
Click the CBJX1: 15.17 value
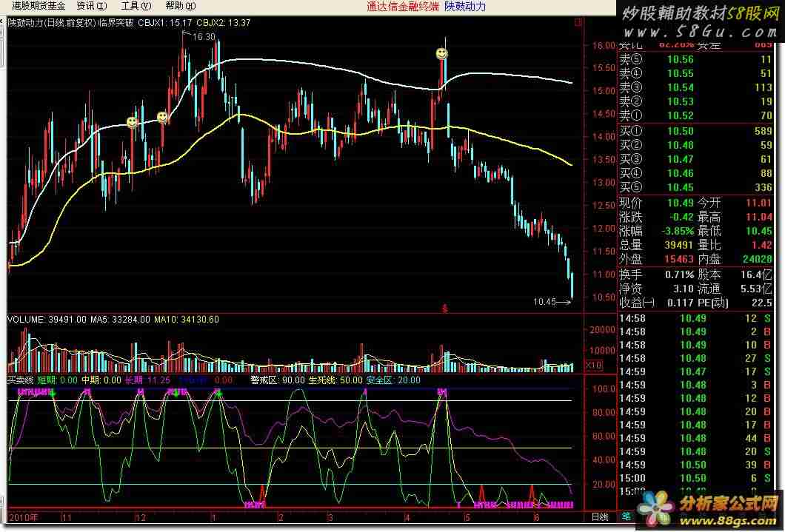click(165, 22)
